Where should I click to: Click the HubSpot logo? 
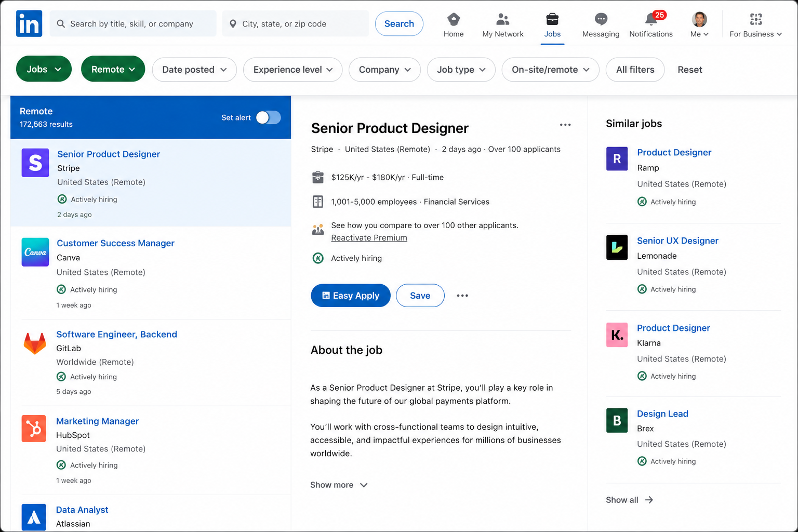[x=34, y=429]
